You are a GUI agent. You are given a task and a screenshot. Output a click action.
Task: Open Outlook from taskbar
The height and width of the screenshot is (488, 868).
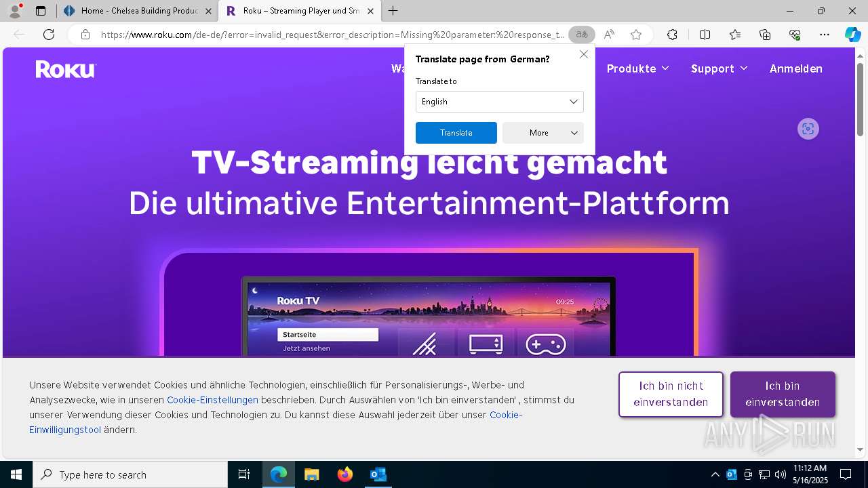pos(378,474)
